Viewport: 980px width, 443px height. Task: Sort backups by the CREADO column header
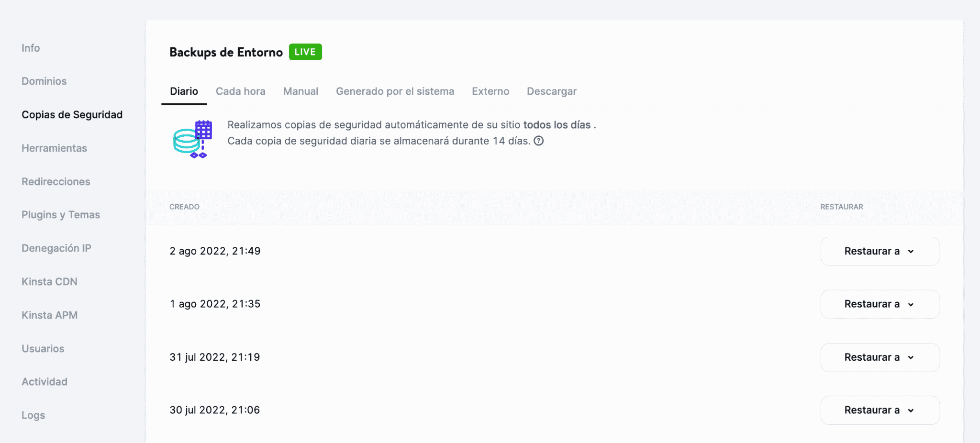(185, 207)
